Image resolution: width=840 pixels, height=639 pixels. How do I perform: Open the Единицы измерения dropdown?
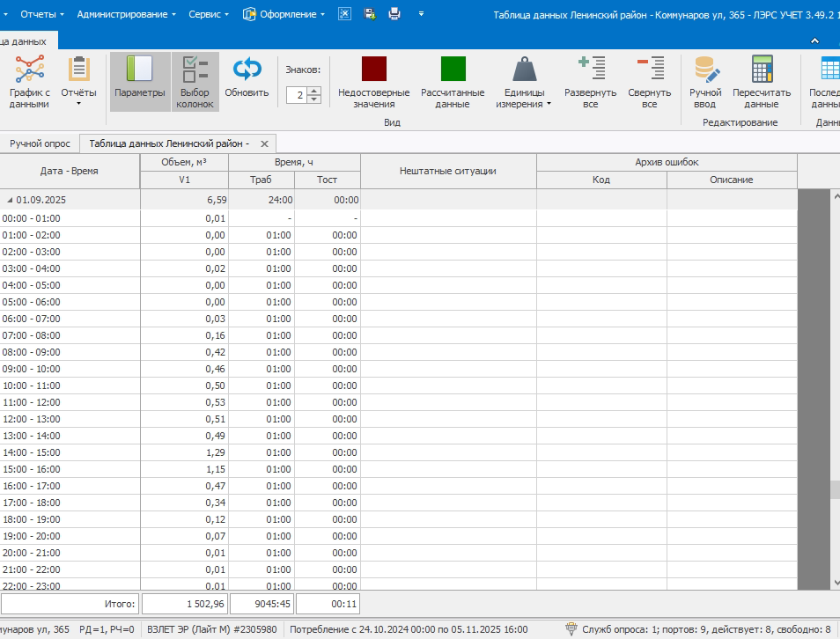[x=523, y=81]
